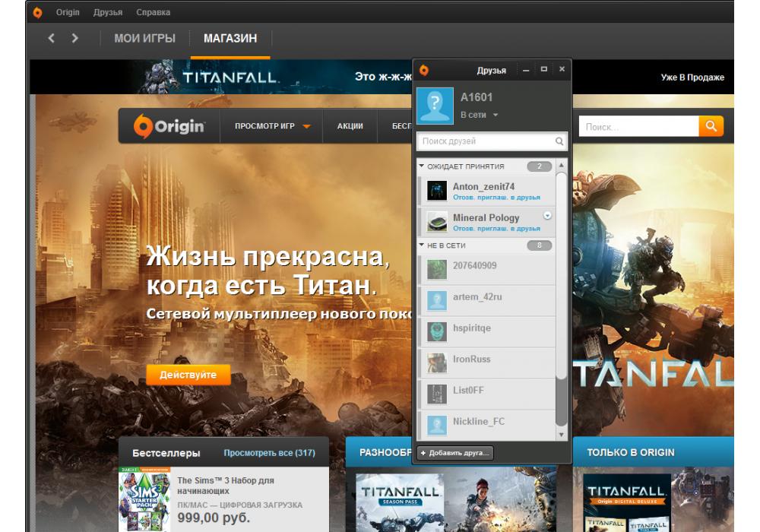Open the 'Просмотреть все (317)' link

pos(269,453)
